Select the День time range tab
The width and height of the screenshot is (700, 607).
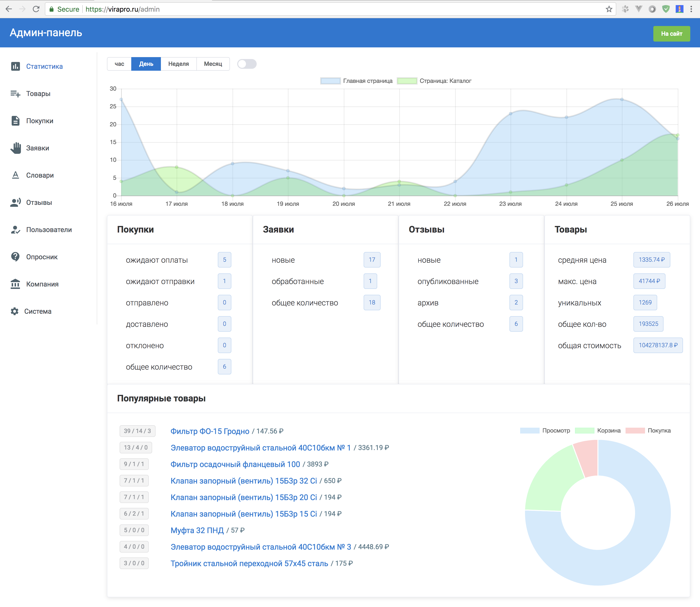point(146,64)
